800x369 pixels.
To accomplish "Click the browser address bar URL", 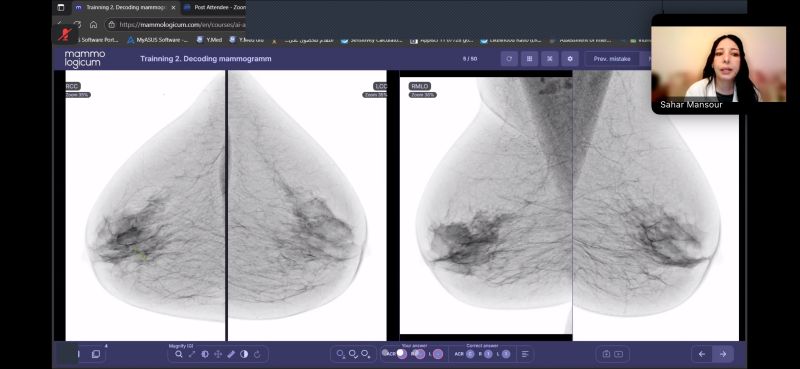I will tap(183, 24).
